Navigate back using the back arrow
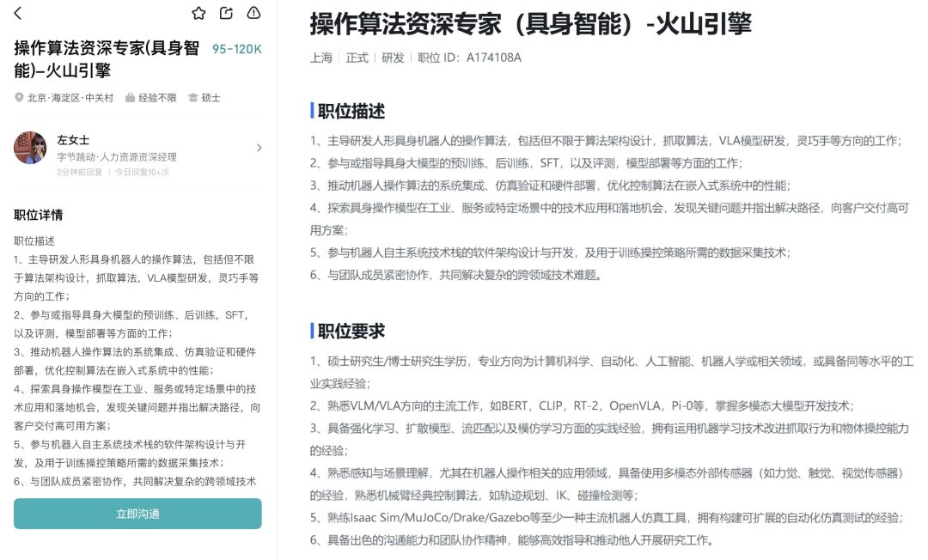Screen dimensions: 928x560 [19, 13]
